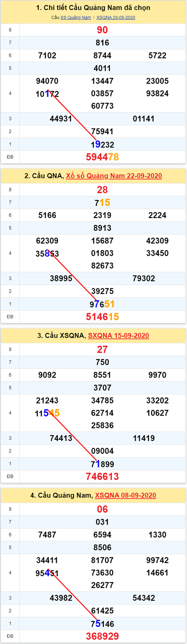Select first prize number 19232
The width and height of the screenshot is (187, 644).
102,145
